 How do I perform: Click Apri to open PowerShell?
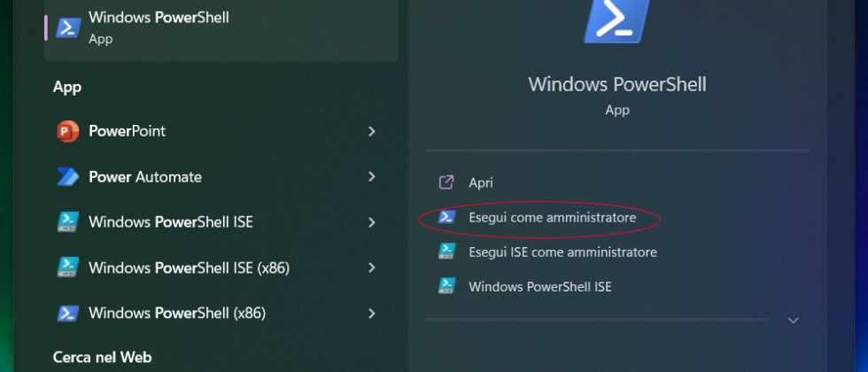coord(481,182)
